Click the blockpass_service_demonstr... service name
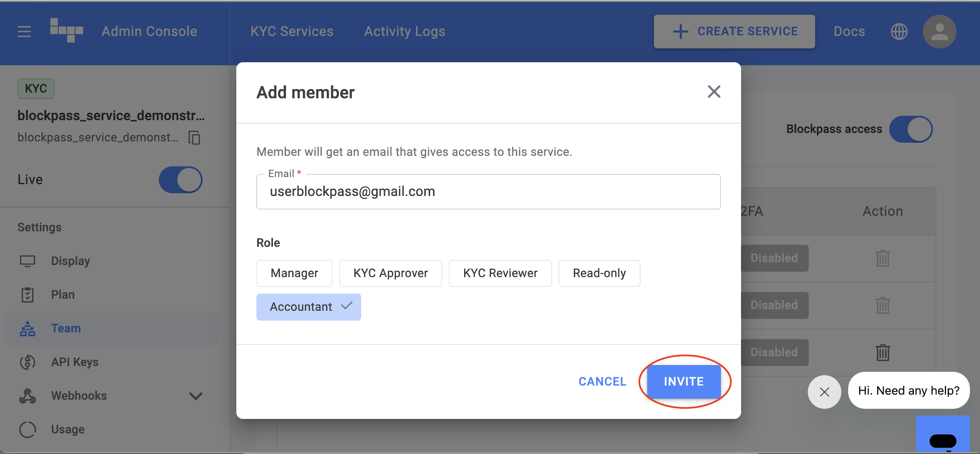980x454 pixels. click(x=111, y=115)
